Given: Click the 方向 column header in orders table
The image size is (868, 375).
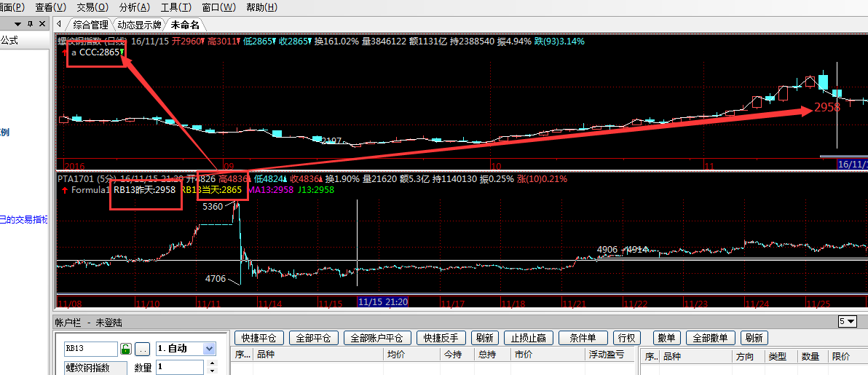Looking at the screenshot, I should (x=748, y=356).
